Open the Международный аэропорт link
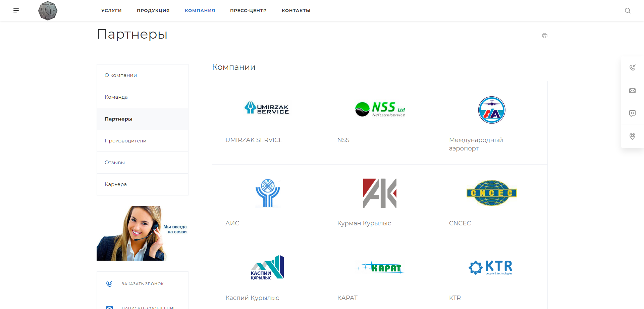 pyautogui.click(x=476, y=144)
